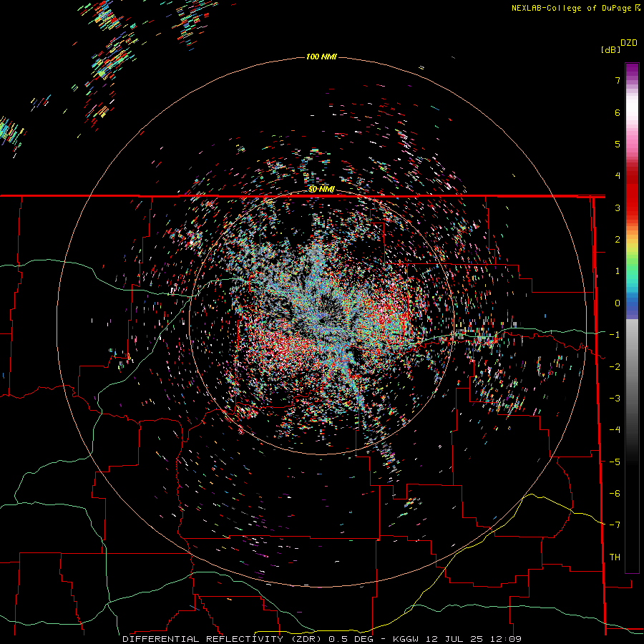Click the TH threshold label on colorbar
The image size is (644, 644).
pos(615,557)
